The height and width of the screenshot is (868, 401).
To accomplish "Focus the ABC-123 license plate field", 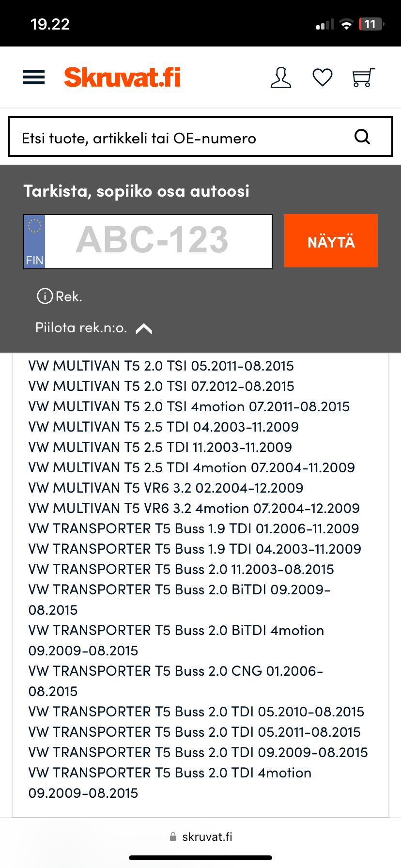I will click(x=158, y=241).
